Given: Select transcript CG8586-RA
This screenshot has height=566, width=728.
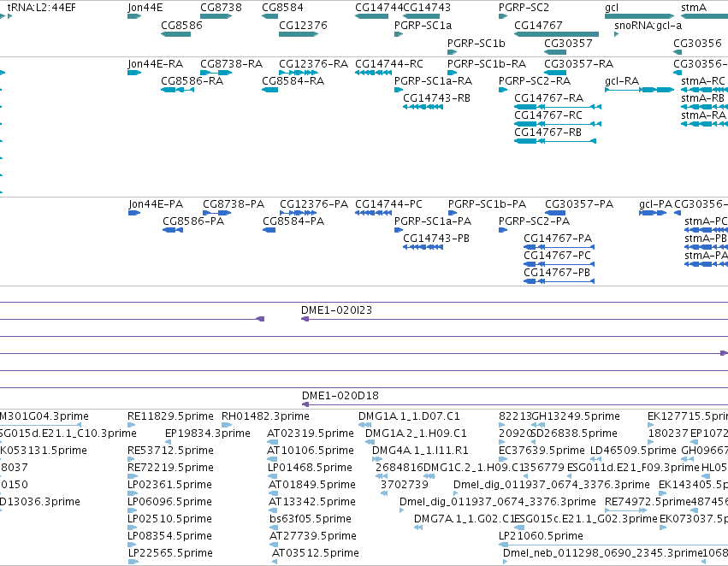Looking at the screenshot, I should coord(192,81).
